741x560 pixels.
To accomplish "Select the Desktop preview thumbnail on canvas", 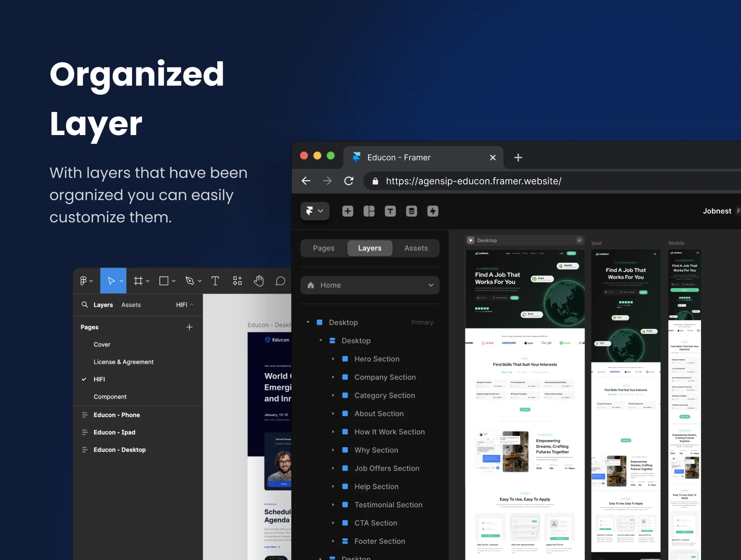I will (x=525, y=404).
